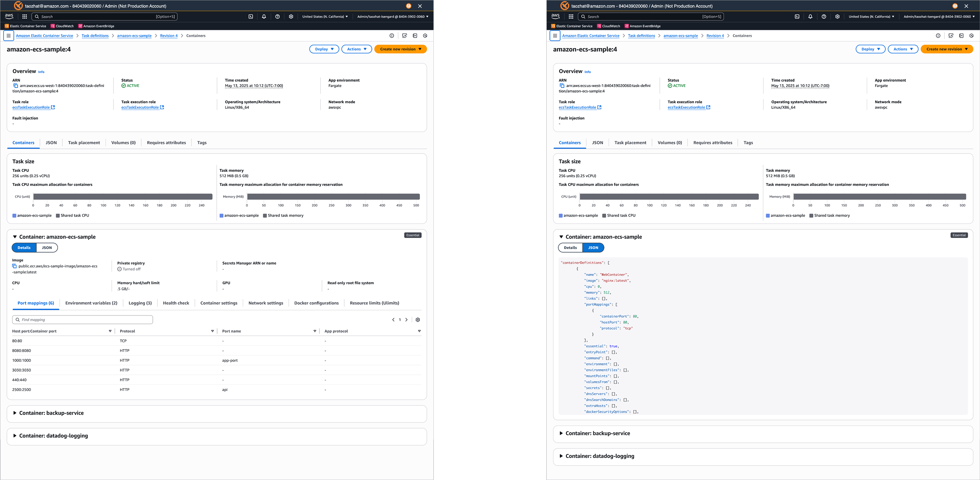Expand Container: datadog-logging in right window
The height and width of the screenshot is (480, 980).
561,456
